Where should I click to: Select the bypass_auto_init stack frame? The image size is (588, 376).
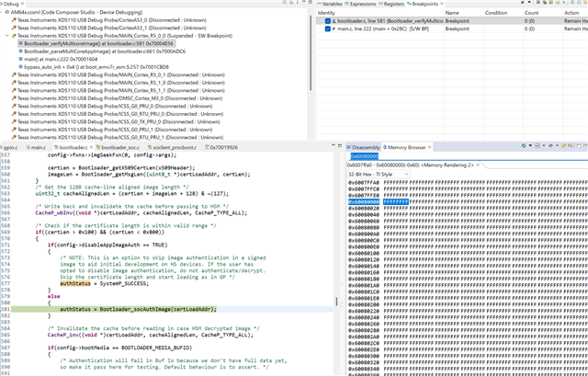coord(94,67)
